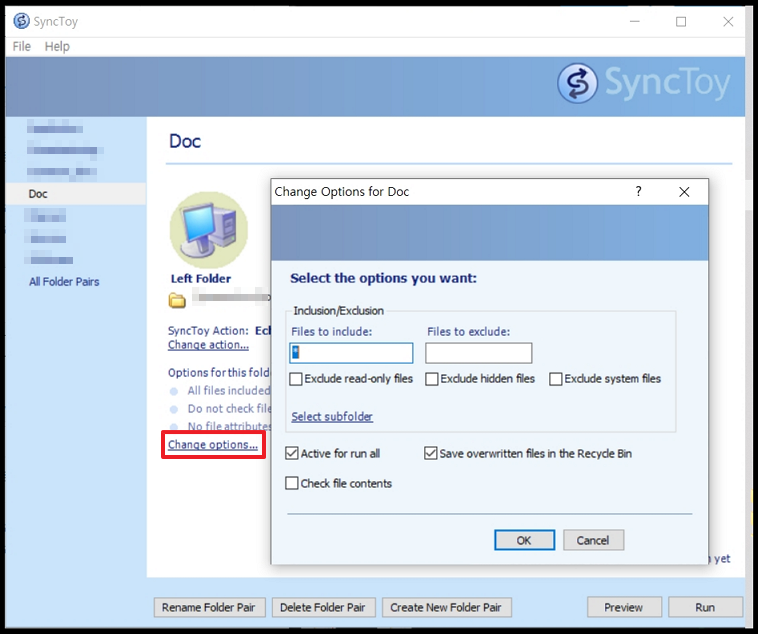Toggle Exclude system files checkbox

(556, 379)
